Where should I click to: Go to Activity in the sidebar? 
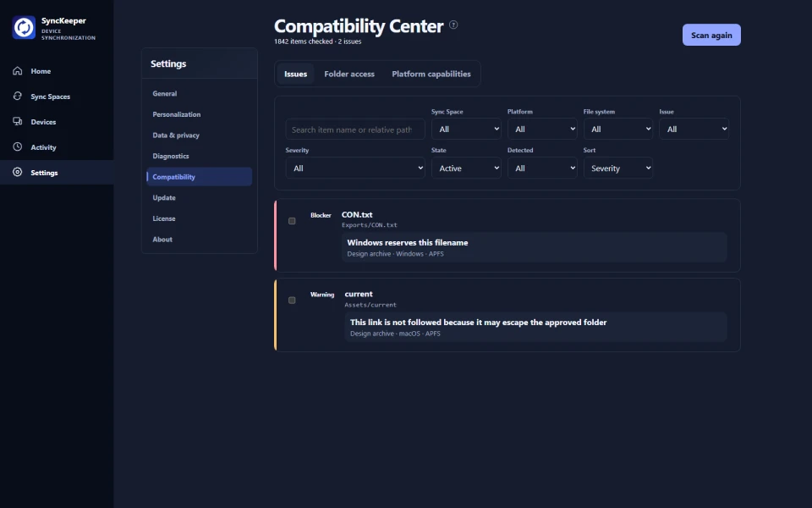click(43, 147)
